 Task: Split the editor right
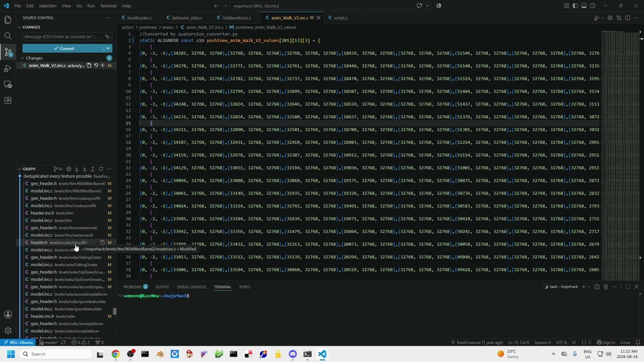coord(627,18)
